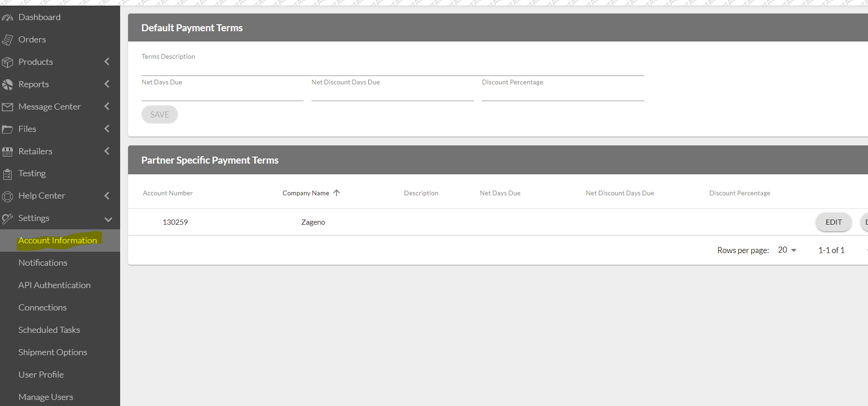The width and height of the screenshot is (868, 406).
Task: Click the Orders receipt icon
Action: pos(7,40)
